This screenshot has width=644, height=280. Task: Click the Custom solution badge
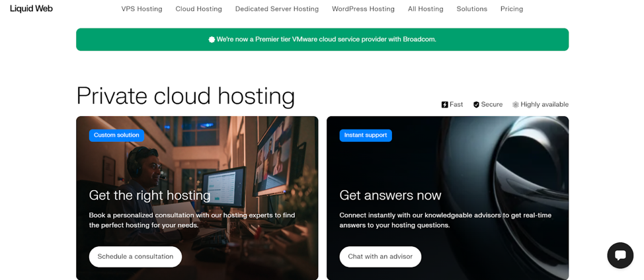pyautogui.click(x=116, y=135)
